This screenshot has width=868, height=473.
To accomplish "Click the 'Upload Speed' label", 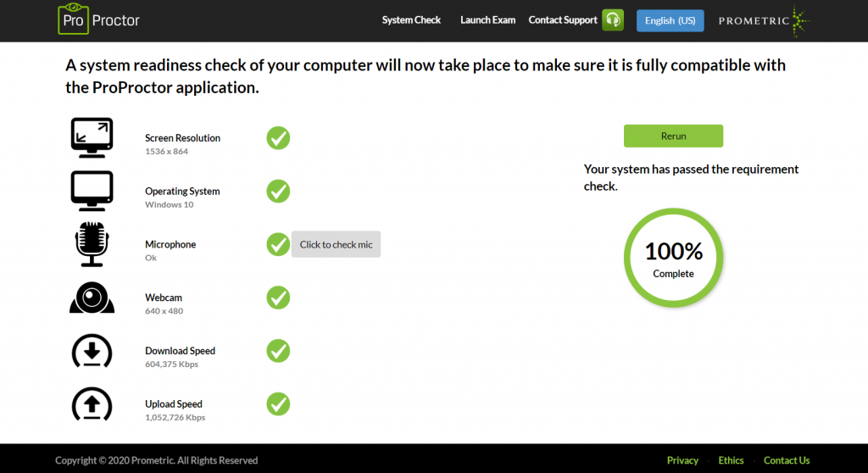I will pos(174,403).
